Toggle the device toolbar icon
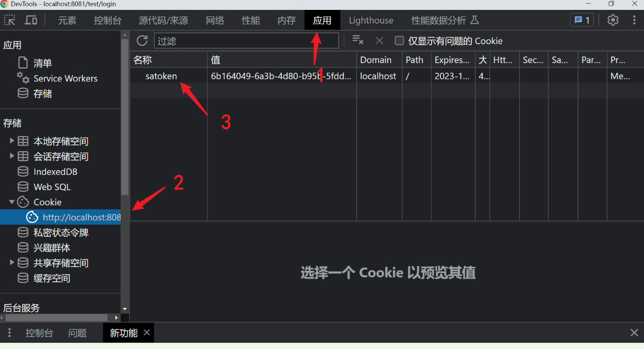 point(31,20)
